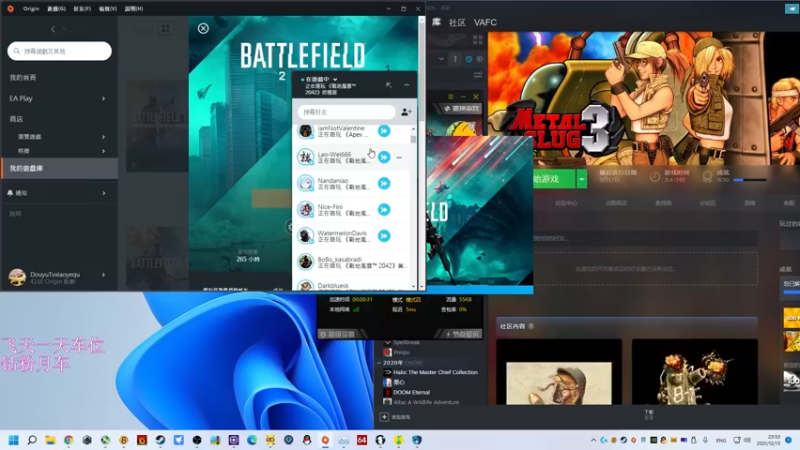Click Lao-Wei666 avatar in friends list
The width and height of the screenshot is (800, 450).
[x=306, y=157]
